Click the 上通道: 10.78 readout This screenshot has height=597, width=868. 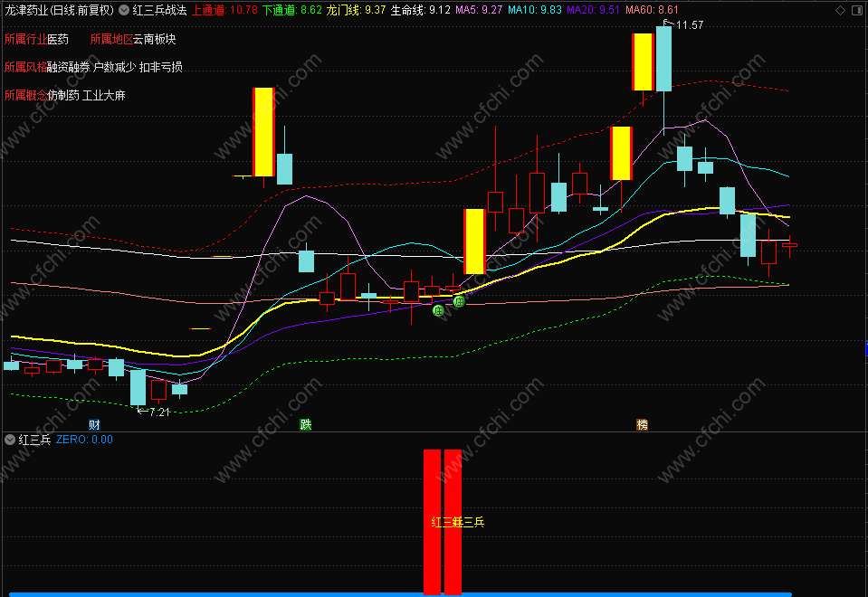[224, 10]
